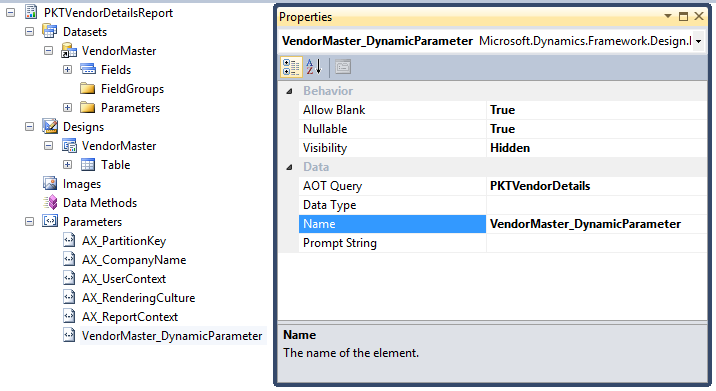Close the Properties window
Screen dimensions: 716x391
(x=699, y=16)
